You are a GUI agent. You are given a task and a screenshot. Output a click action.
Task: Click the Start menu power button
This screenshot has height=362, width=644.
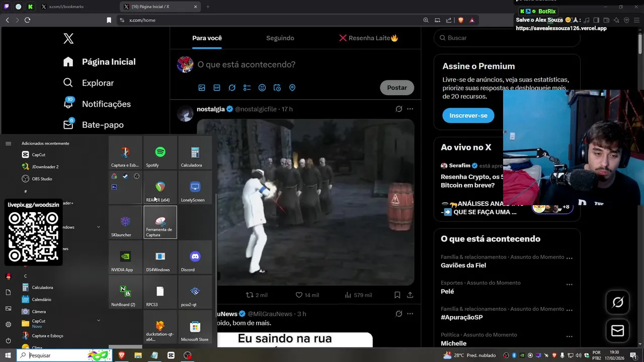(x=8, y=340)
